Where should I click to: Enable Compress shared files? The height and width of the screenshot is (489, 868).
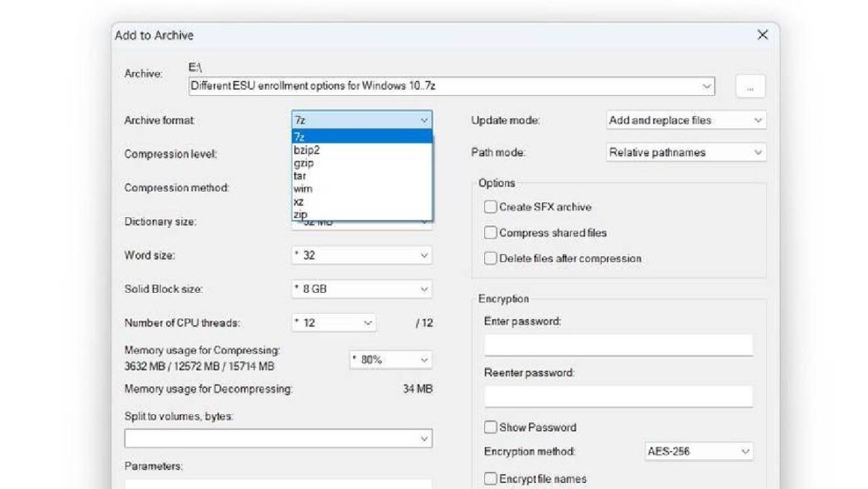[x=490, y=233]
